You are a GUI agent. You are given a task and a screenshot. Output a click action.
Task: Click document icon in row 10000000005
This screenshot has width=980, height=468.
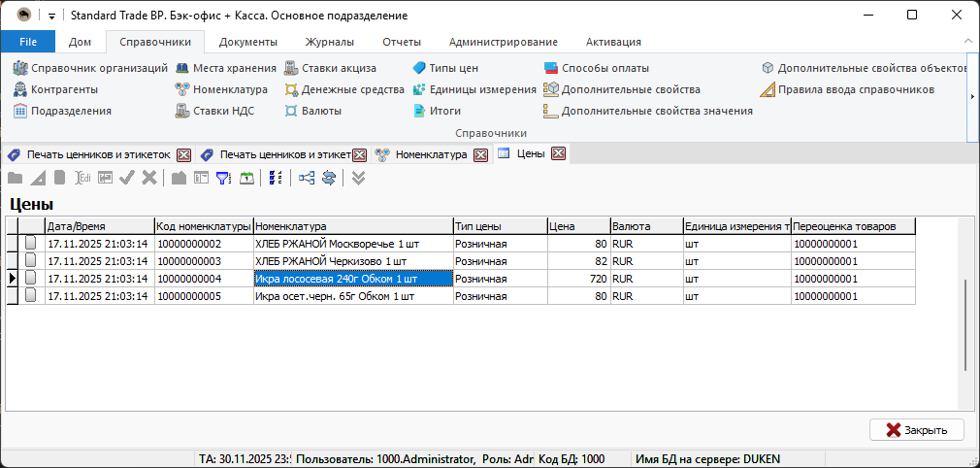click(x=31, y=296)
